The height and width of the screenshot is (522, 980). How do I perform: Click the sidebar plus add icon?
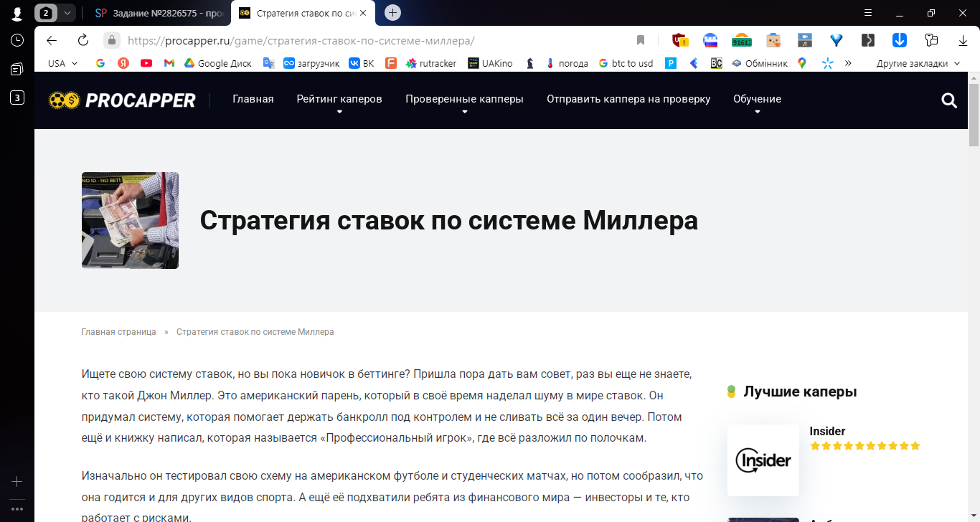17,481
